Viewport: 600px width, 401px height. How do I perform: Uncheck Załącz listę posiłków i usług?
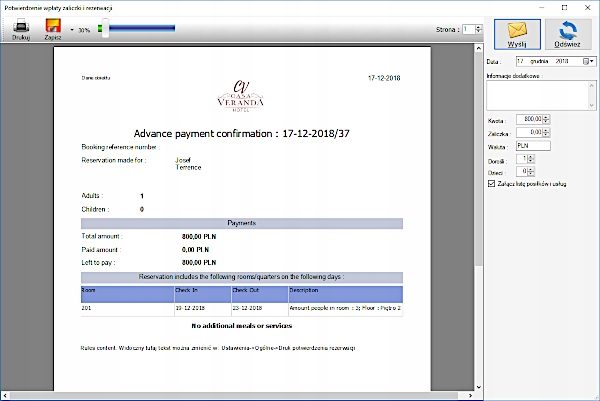click(489, 184)
